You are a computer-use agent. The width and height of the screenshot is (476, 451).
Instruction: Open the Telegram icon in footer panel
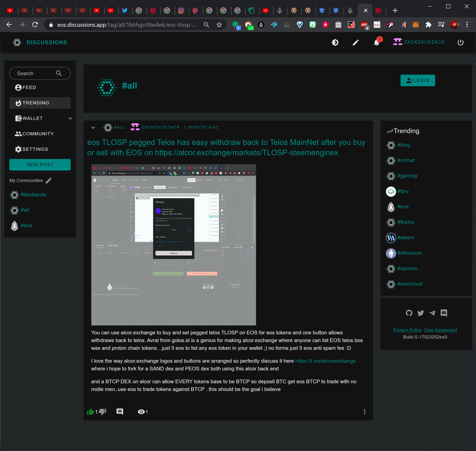432,313
